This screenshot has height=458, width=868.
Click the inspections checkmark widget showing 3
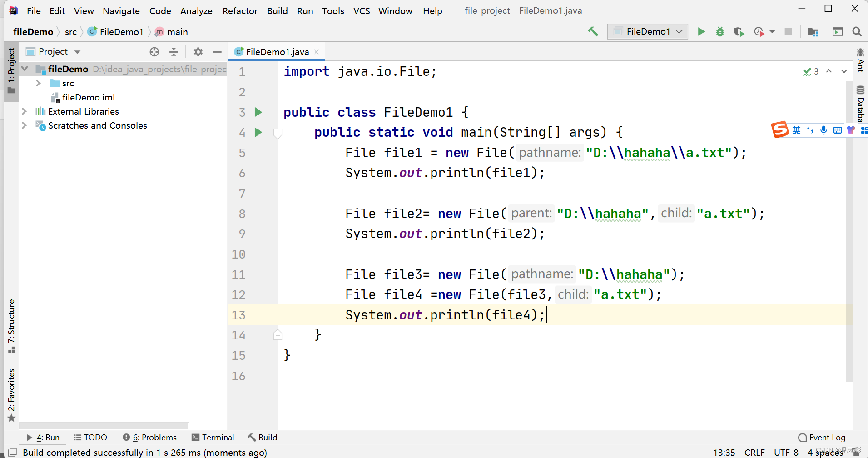811,71
